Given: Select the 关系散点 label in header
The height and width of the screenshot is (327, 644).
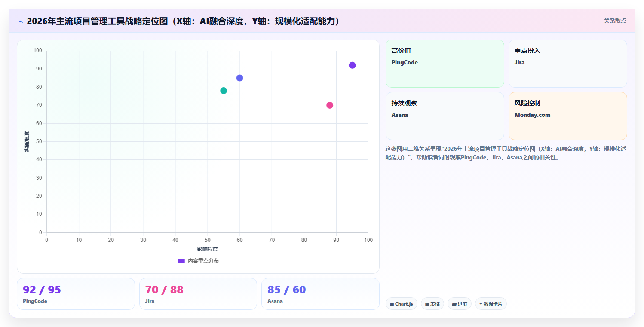Looking at the screenshot, I should (x=615, y=21).
